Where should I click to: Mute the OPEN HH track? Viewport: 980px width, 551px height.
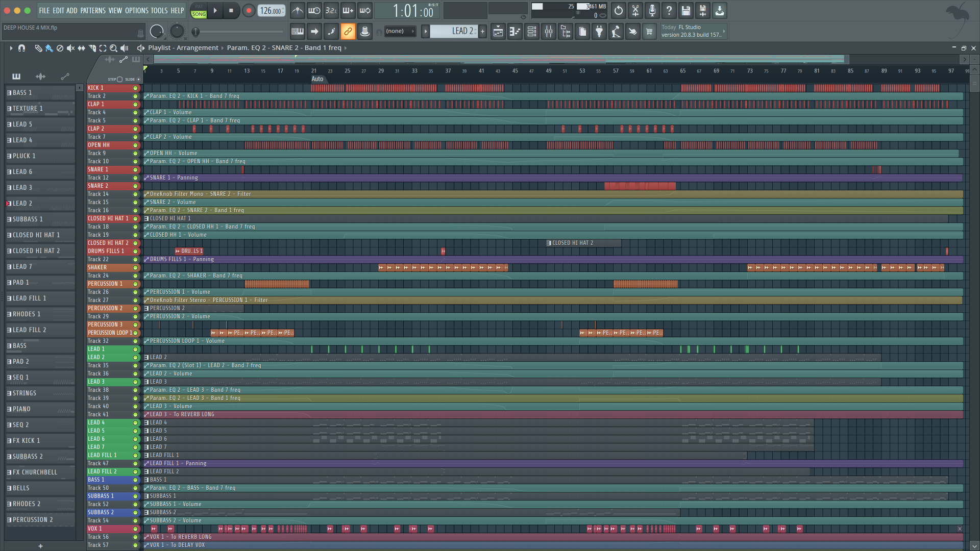tap(135, 145)
